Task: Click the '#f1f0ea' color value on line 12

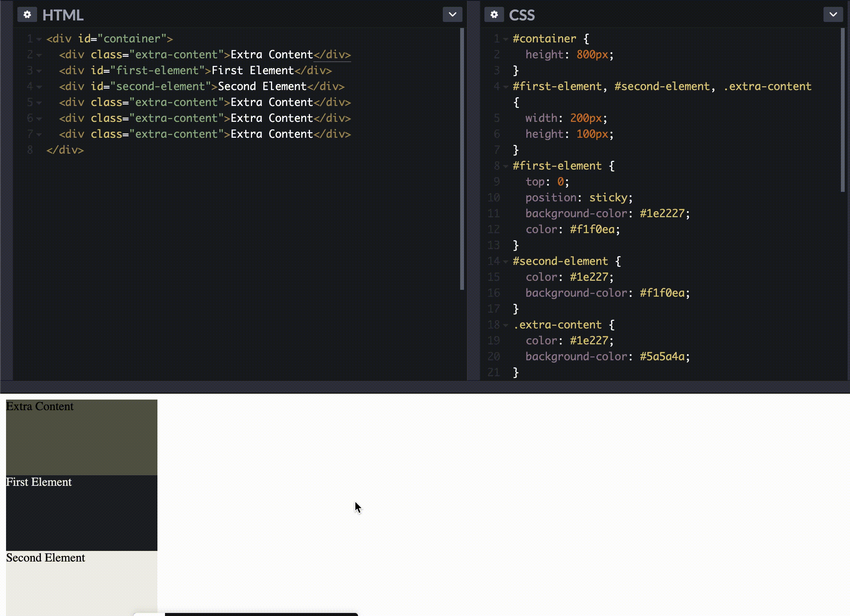Action: (592, 229)
